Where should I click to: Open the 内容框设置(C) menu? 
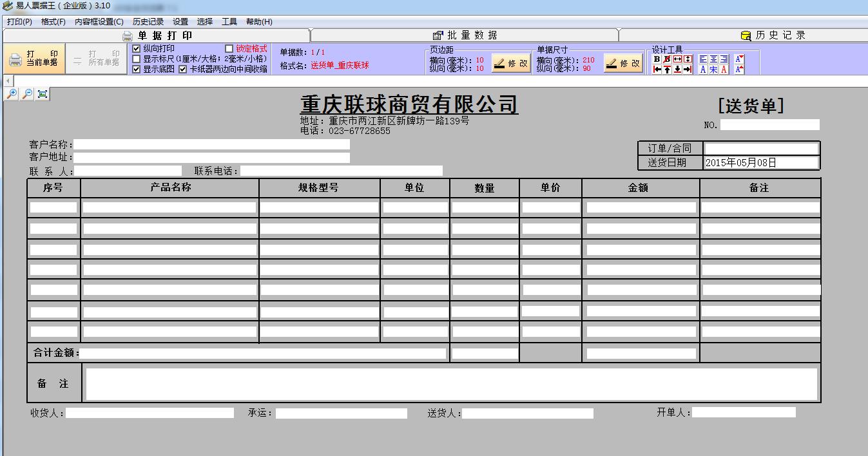[x=99, y=21]
